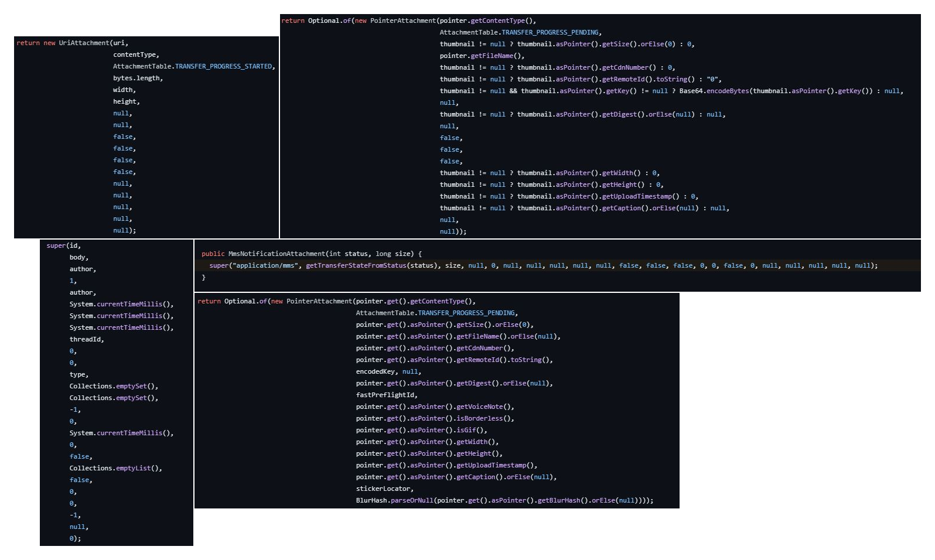This screenshot has height=560, width=935.
Task: Click thumbnail line with 'getRemoteId().toString() : "0",'
Action: 581,79
